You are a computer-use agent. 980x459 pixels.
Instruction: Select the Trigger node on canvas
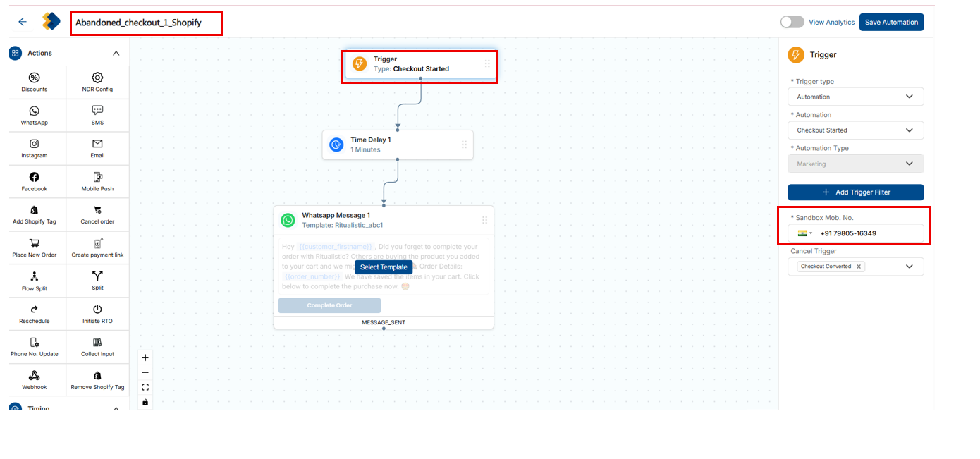coord(420,64)
